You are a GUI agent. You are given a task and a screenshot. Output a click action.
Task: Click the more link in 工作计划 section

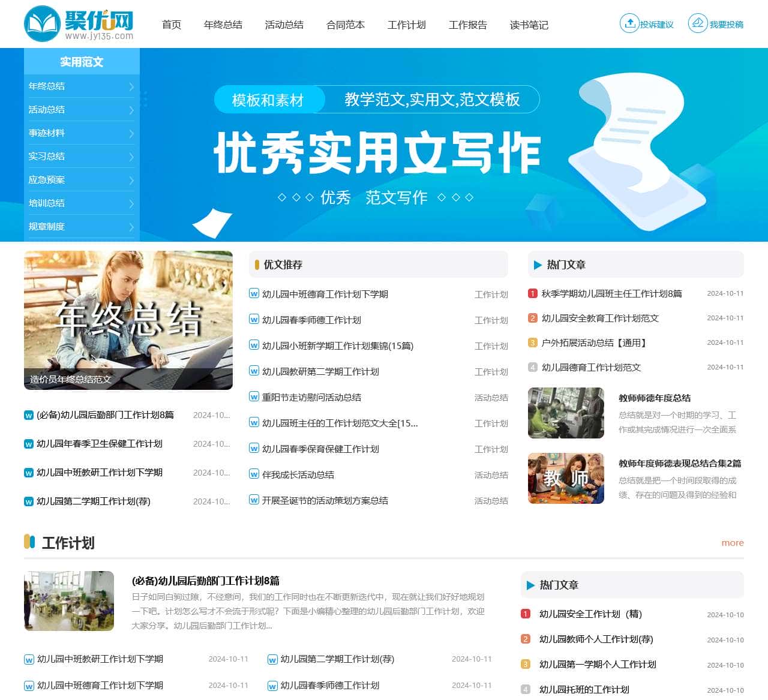tap(733, 543)
